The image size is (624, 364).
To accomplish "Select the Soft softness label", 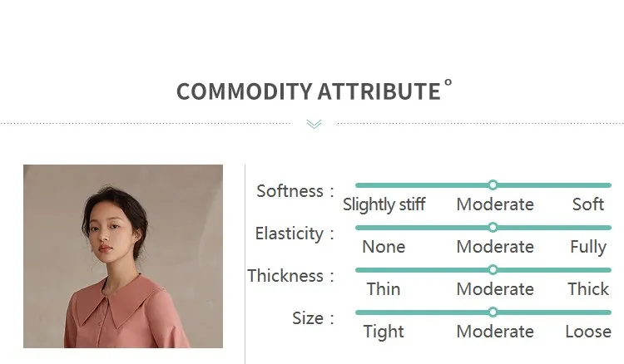I will coord(588,204).
